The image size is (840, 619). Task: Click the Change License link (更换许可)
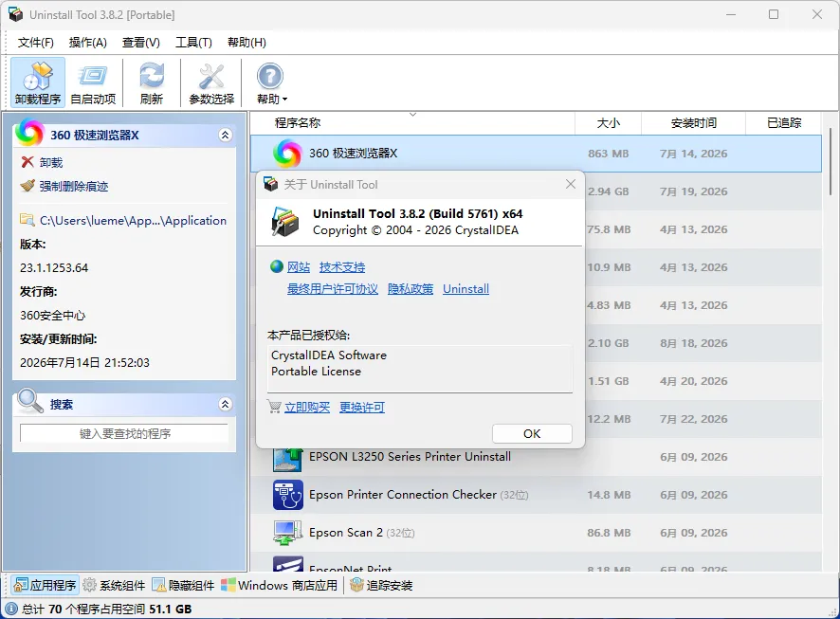[362, 408]
